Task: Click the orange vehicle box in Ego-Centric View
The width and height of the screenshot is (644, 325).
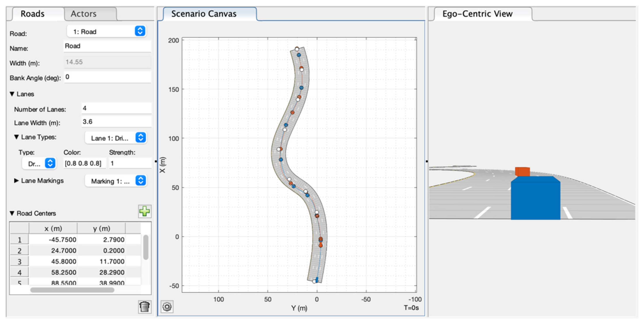Action: (x=522, y=171)
